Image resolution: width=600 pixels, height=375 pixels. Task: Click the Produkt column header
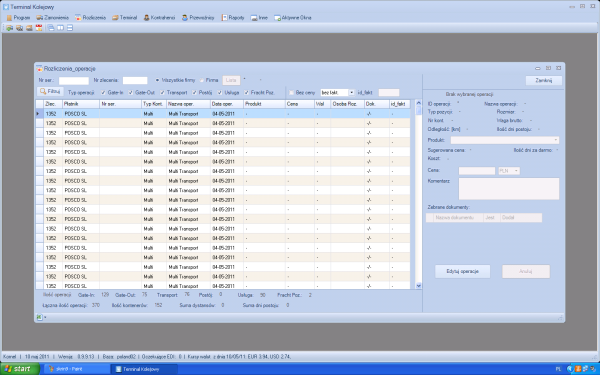[x=264, y=104]
